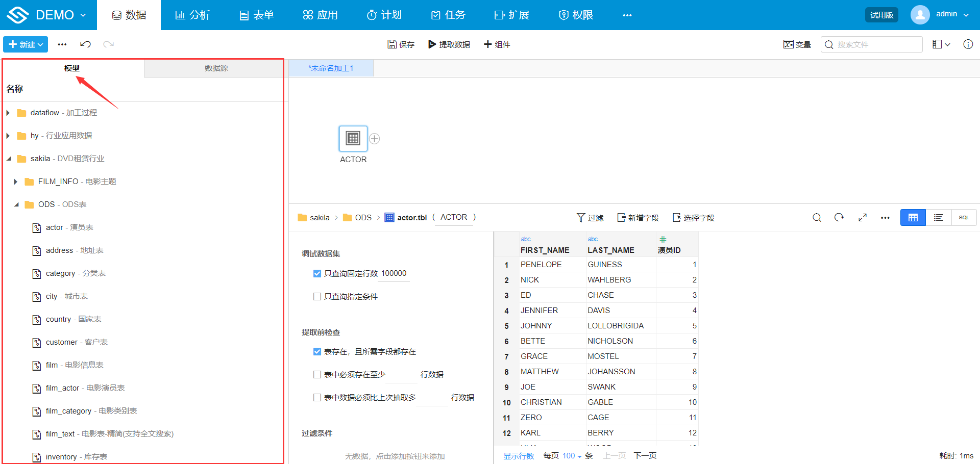The height and width of the screenshot is (464, 980).
Task: Click the undo arrow icon
Action: [x=85, y=44]
